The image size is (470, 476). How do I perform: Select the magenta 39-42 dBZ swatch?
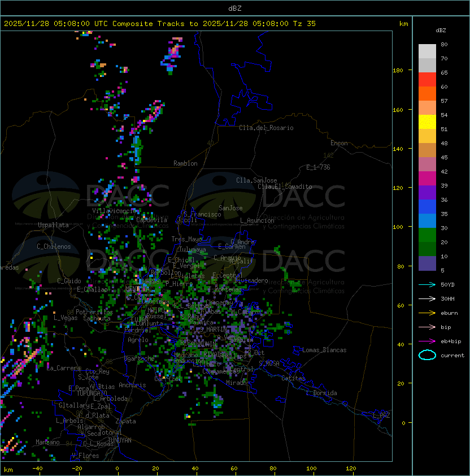427,179
